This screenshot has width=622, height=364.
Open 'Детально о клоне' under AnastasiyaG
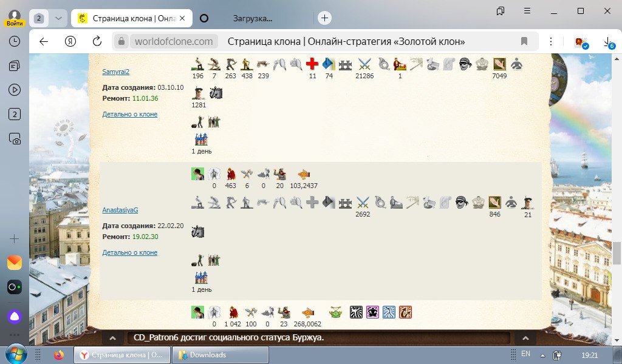[x=129, y=252]
